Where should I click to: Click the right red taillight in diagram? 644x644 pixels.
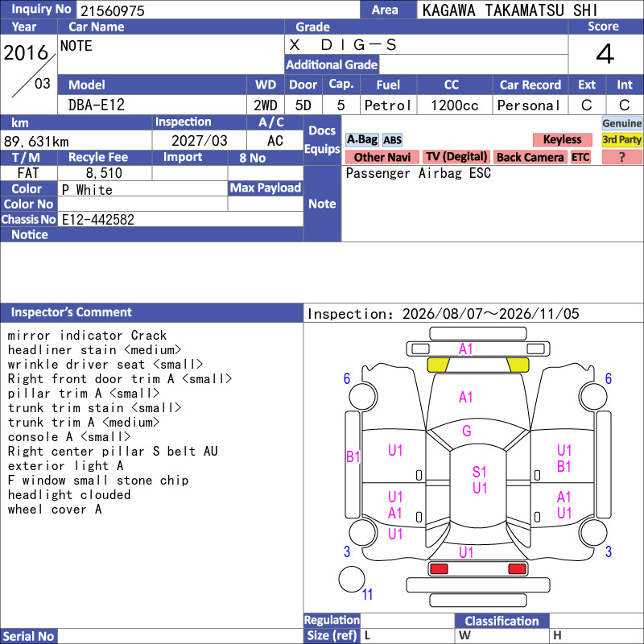(x=517, y=569)
